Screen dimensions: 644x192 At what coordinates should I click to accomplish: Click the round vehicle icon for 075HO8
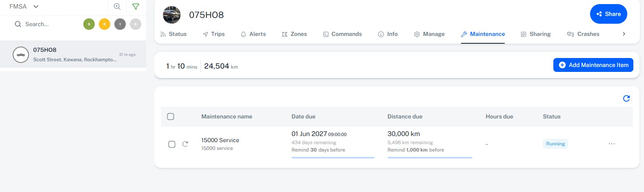tap(21, 55)
